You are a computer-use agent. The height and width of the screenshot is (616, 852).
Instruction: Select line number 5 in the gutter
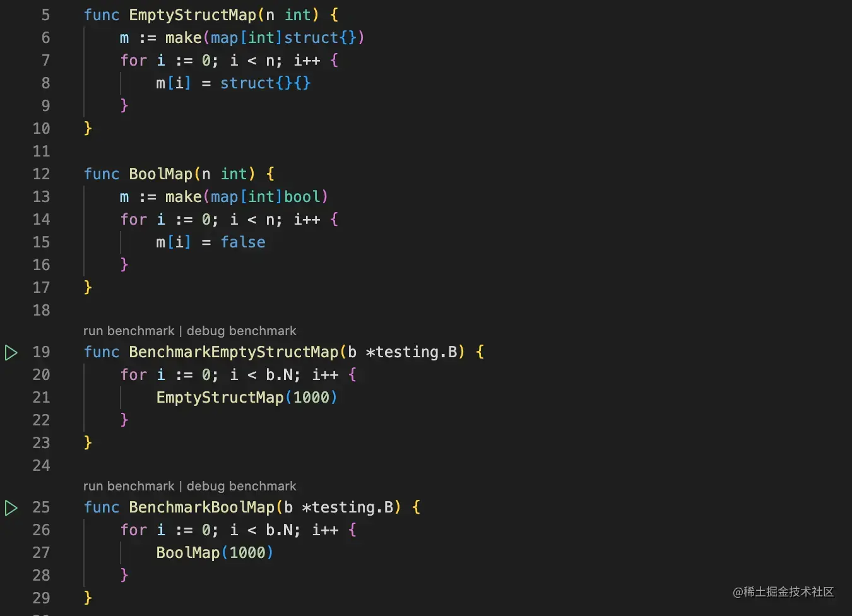45,15
